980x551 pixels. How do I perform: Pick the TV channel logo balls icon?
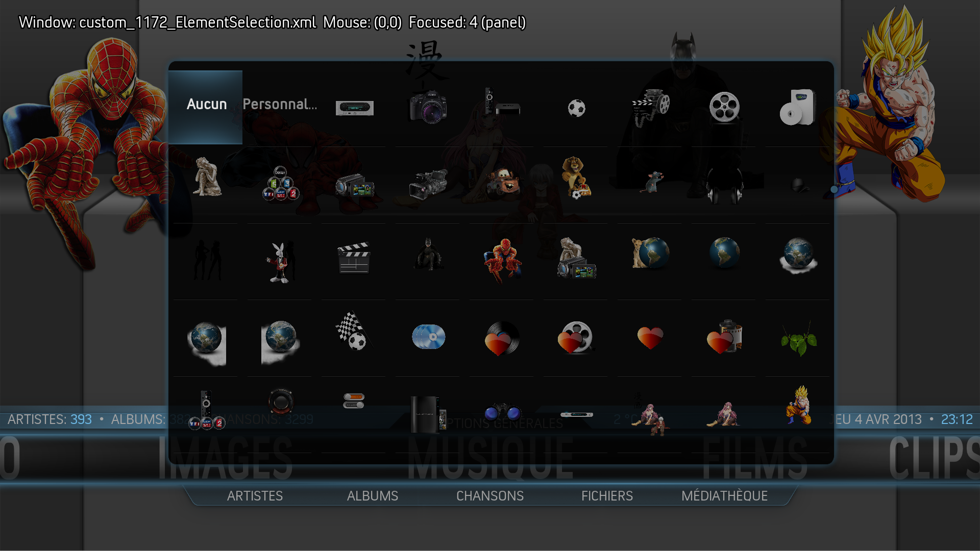[x=280, y=183]
